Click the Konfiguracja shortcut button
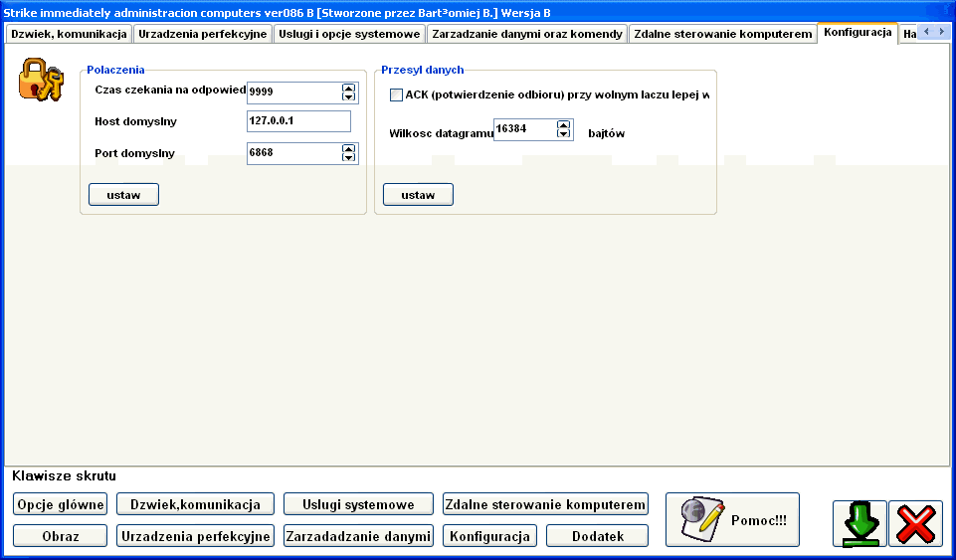956x560 pixels. click(489, 536)
